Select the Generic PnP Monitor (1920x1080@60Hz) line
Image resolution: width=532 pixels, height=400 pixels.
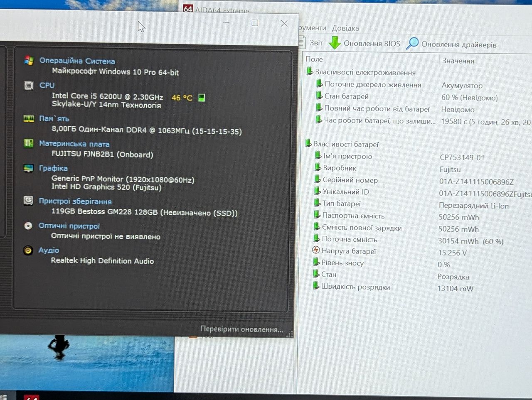click(x=123, y=179)
